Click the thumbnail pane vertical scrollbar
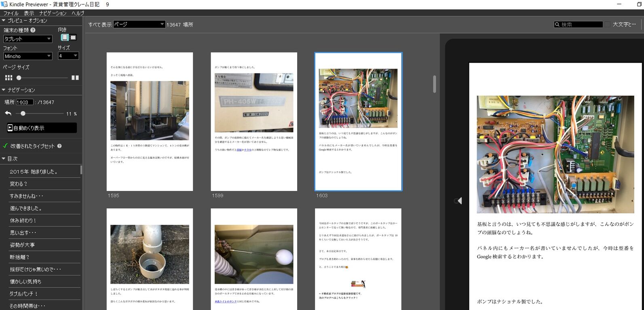Viewport: 644px width, 310px height. tap(435, 84)
